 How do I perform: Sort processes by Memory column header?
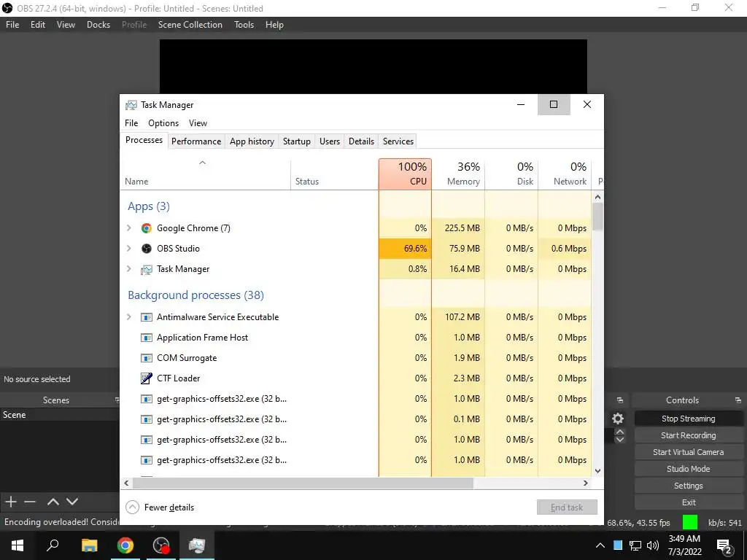[458, 174]
